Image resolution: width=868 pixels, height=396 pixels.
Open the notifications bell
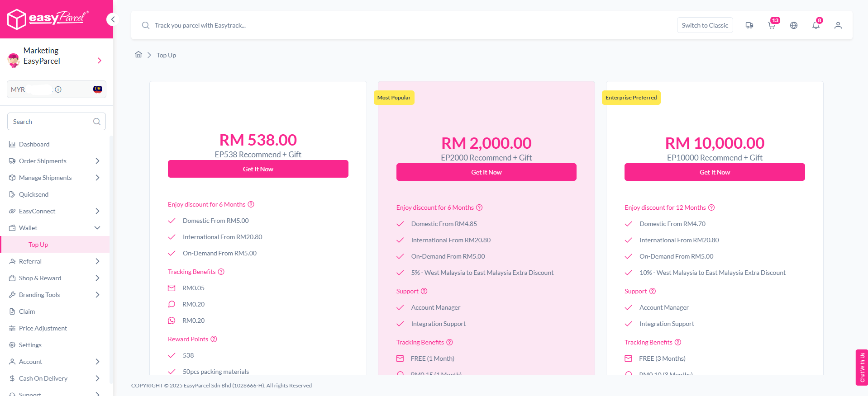tap(816, 26)
